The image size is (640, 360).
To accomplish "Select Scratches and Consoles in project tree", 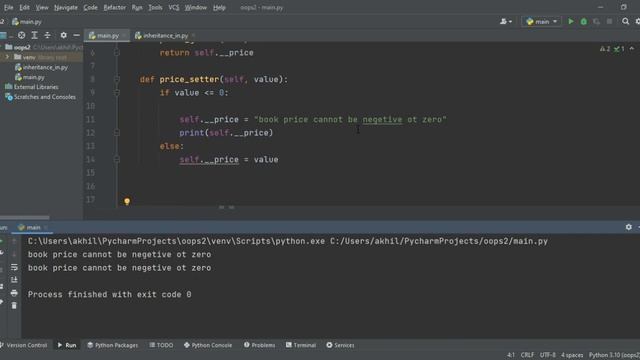I will coord(40,97).
